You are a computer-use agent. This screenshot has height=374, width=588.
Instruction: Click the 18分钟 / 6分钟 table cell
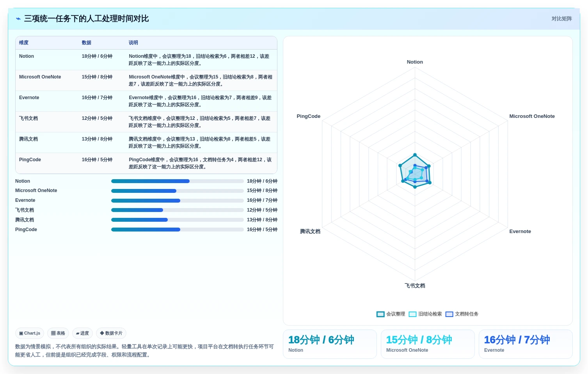coord(97,56)
